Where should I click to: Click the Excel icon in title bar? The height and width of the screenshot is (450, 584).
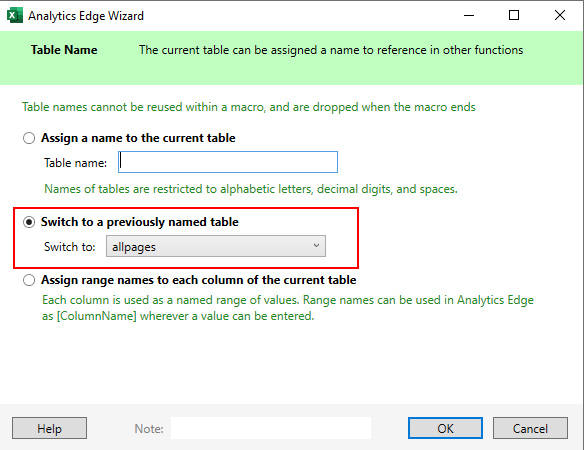click(15, 16)
